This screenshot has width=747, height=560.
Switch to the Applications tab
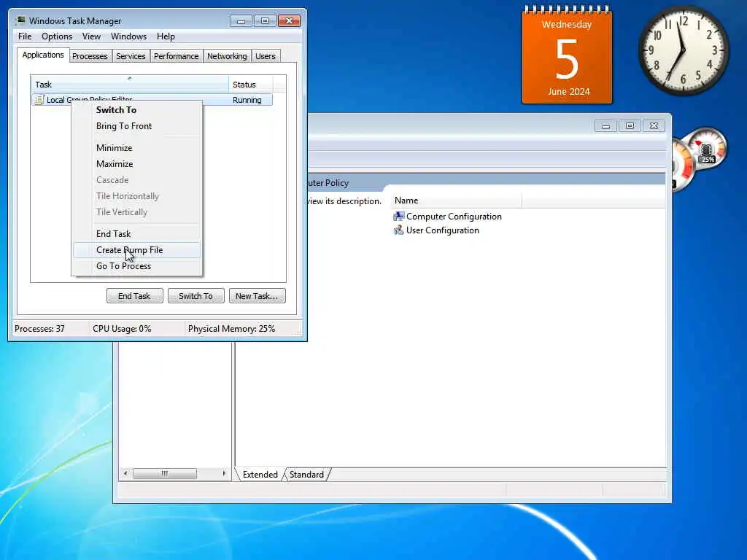pyautogui.click(x=43, y=55)
